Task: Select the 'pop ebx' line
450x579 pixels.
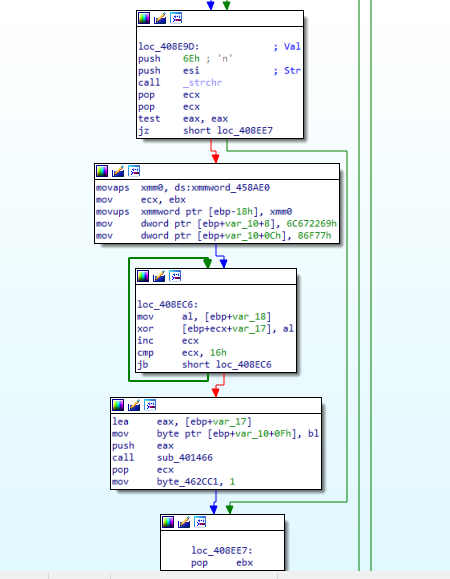Action: (x=222, y=563)
